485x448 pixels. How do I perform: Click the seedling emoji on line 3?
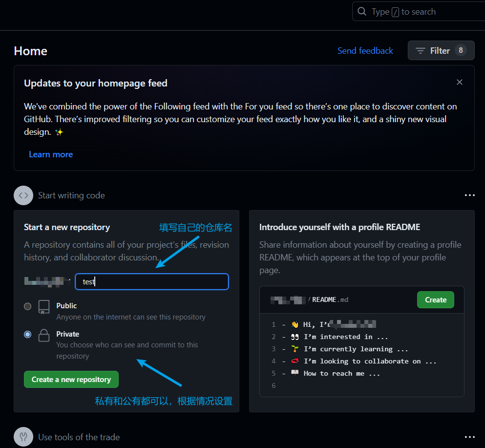pos(295,349)
